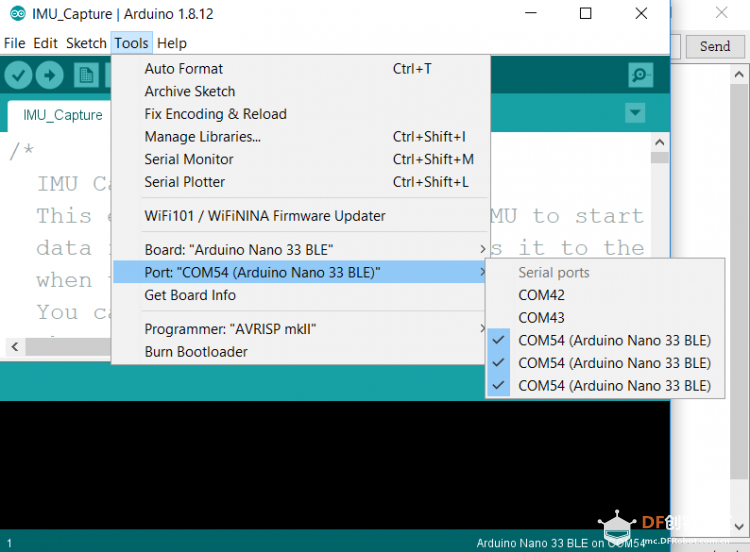Image resolution: width=750 pixels, height=552 pixels.
Task: Open the Help menu
Action: pyautogui.click(x=172, y=43)
